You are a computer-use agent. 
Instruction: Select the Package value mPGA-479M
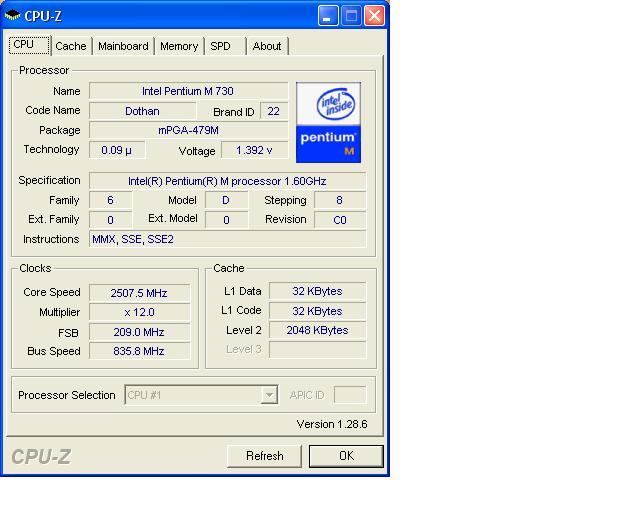click(189, 130)
